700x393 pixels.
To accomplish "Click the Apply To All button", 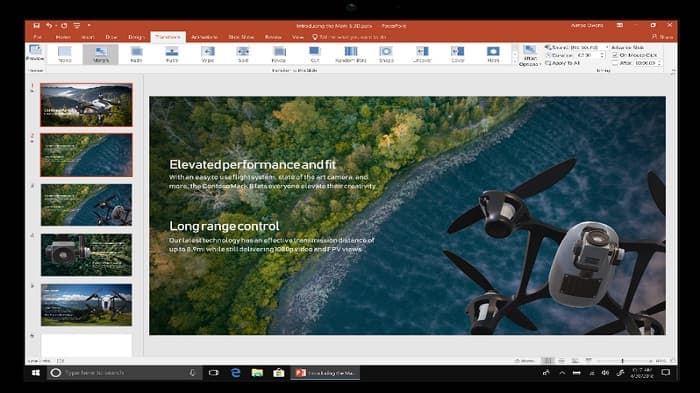I will coord(562,63).
